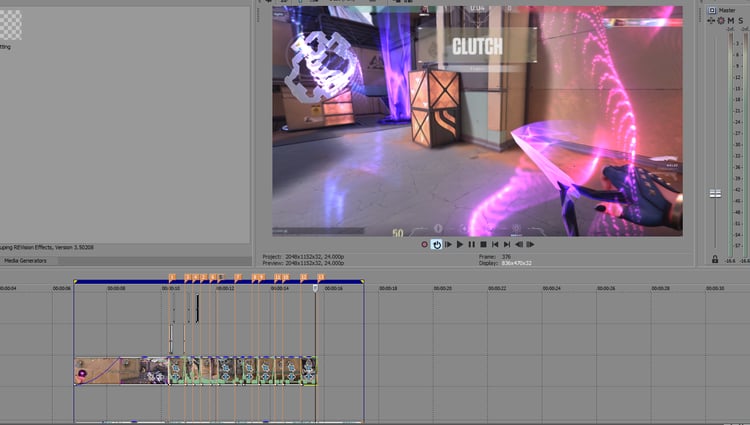Stop playback with the square Stop button
Image resolution: width=750 pixels, height=425 pixels.
coord(483,244)
